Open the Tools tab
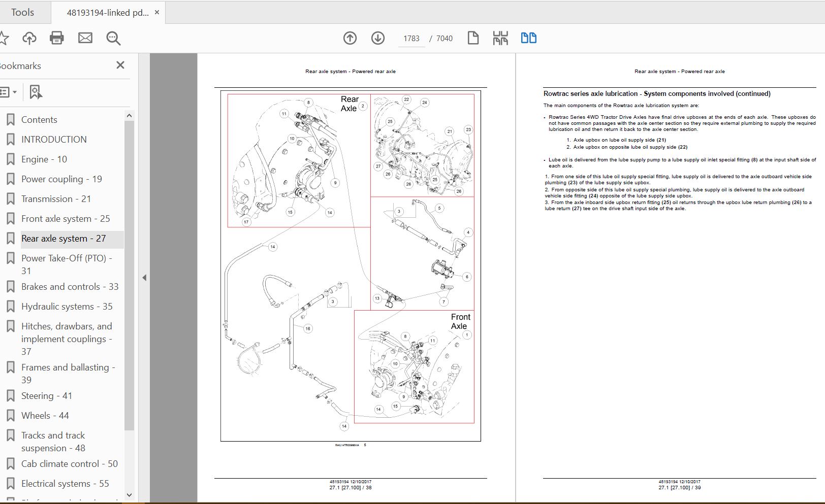The height and width of the screenshot is (504, 825). [23, 12]
